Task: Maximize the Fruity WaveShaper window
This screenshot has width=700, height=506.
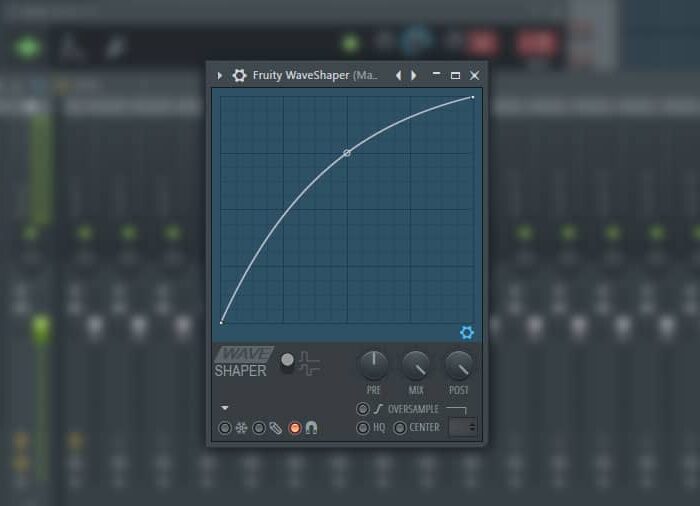Action: click(455, 75)
